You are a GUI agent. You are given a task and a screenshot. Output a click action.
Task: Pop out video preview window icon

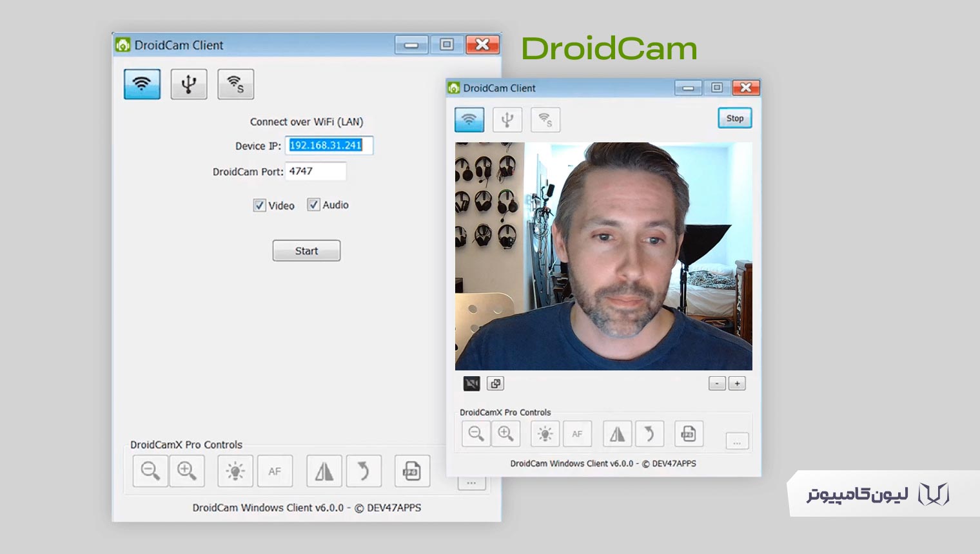click(495, 383)
